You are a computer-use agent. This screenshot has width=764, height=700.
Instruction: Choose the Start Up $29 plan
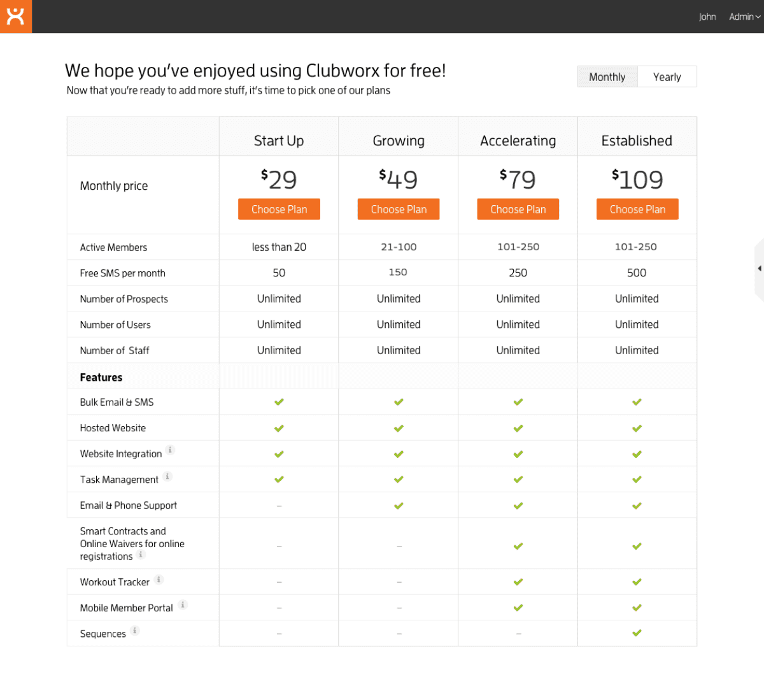click(279, 210)
